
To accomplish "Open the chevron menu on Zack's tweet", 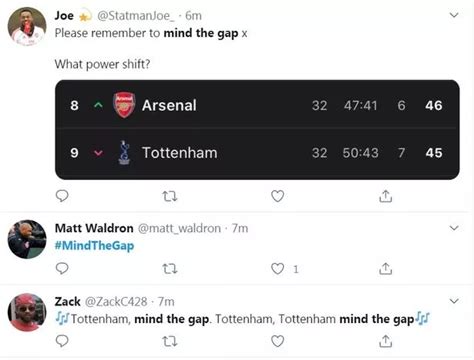I will tap(454, 301).
